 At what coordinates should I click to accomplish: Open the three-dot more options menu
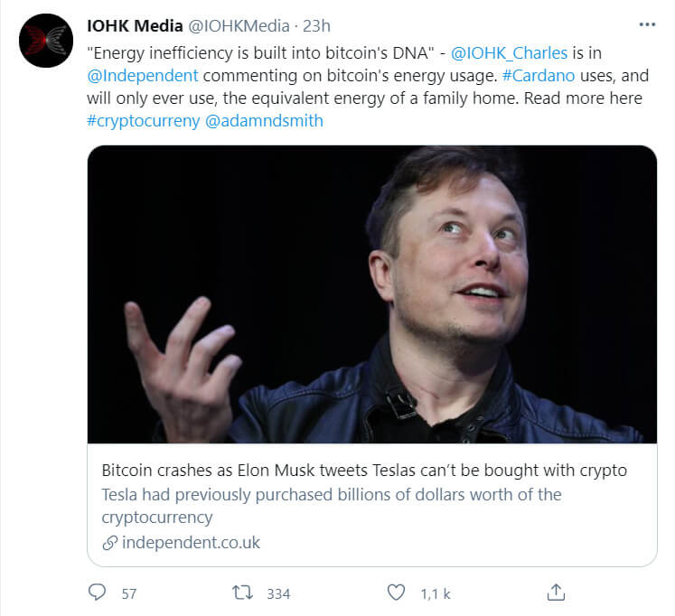[x=647, y=24]
